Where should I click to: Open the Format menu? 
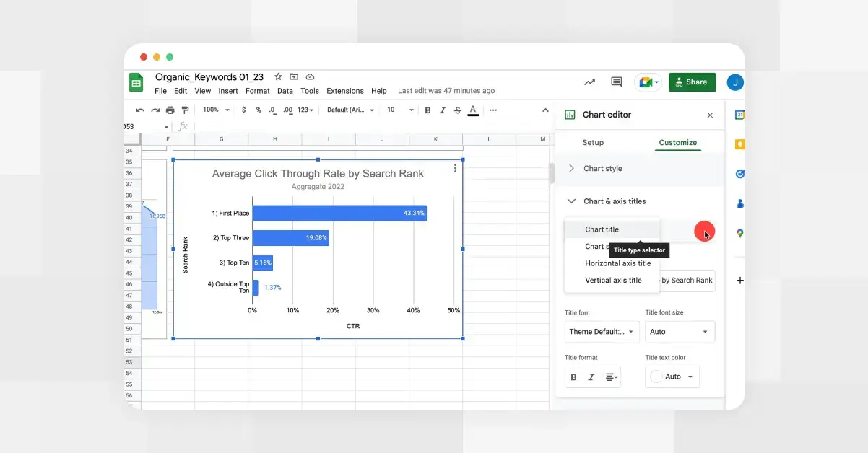[257, 91]
